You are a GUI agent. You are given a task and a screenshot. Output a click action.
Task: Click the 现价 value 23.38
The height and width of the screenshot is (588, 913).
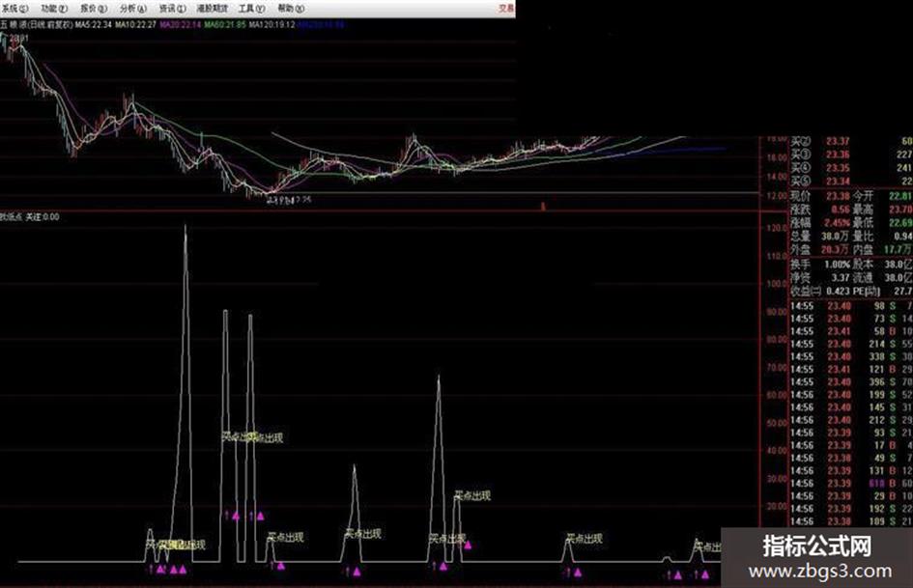[838, 196]
